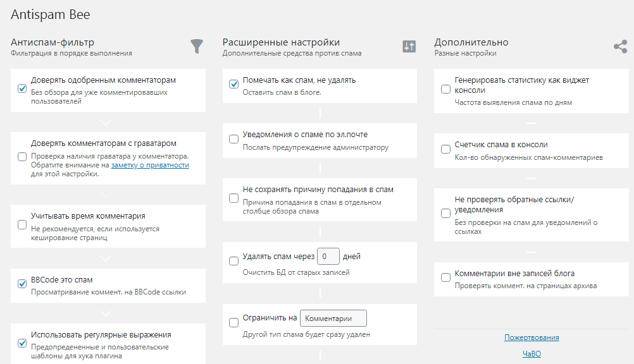Viewport: 634px width, 364px height.
Task: Enable Учитывать время комментария checkbox
Action: (x=22, y=224)
